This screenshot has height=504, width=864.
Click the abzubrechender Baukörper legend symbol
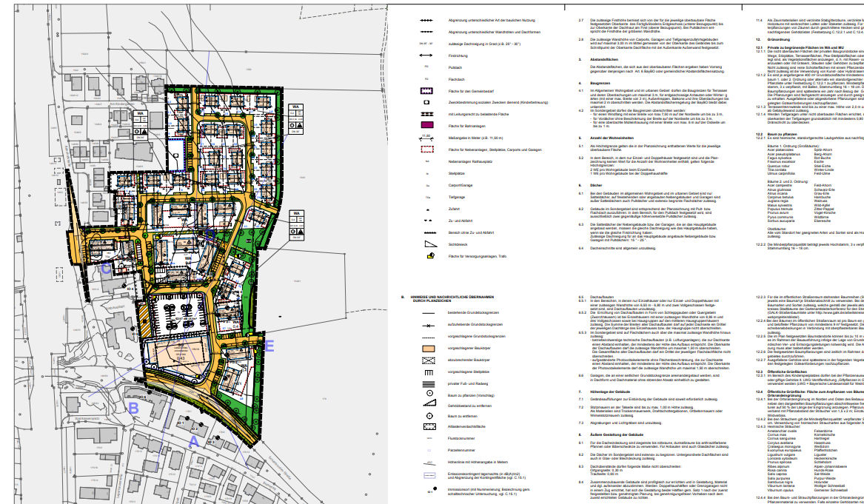pyautogui.click(x=428, y=360)
